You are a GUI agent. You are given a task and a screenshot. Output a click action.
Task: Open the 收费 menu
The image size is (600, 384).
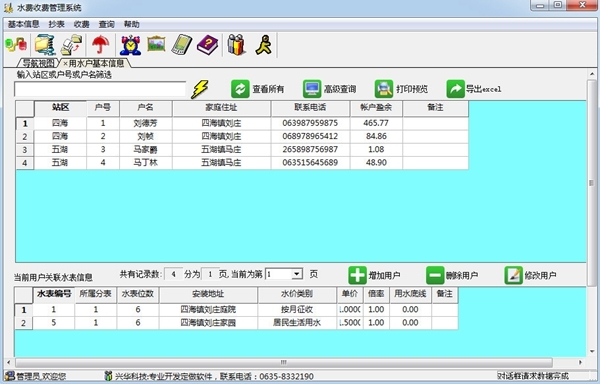(x=81, y=24)
